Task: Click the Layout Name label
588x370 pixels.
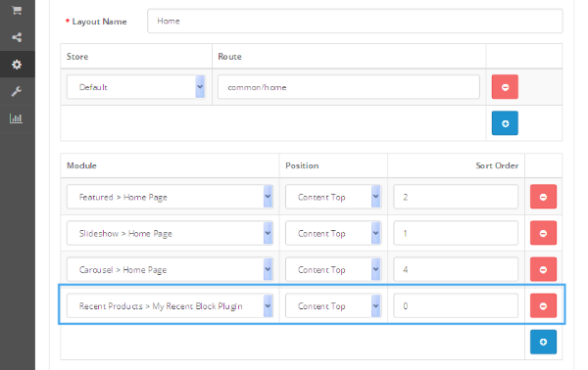Action: [99, 22]
